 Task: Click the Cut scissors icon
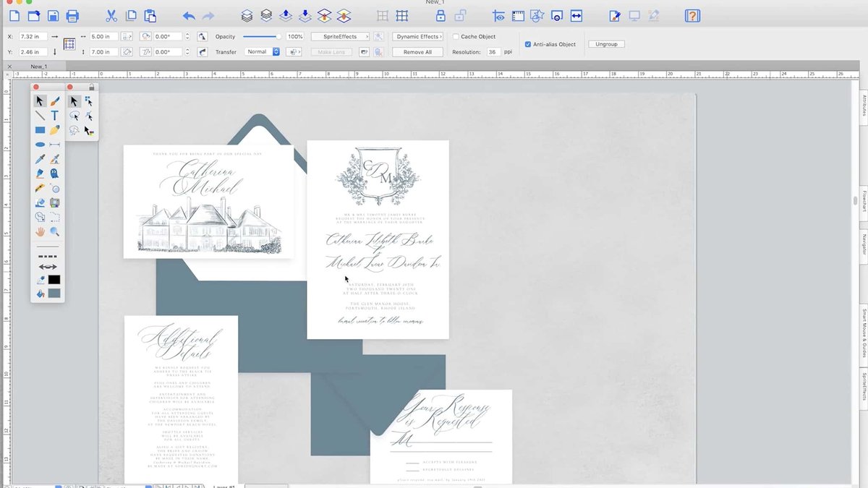click(111, 16)
